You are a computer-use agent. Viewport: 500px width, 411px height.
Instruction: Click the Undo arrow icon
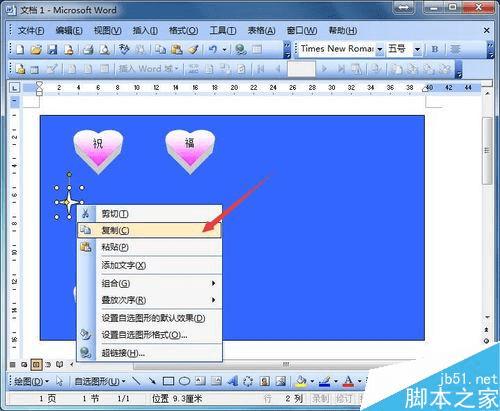coord(213,49)
